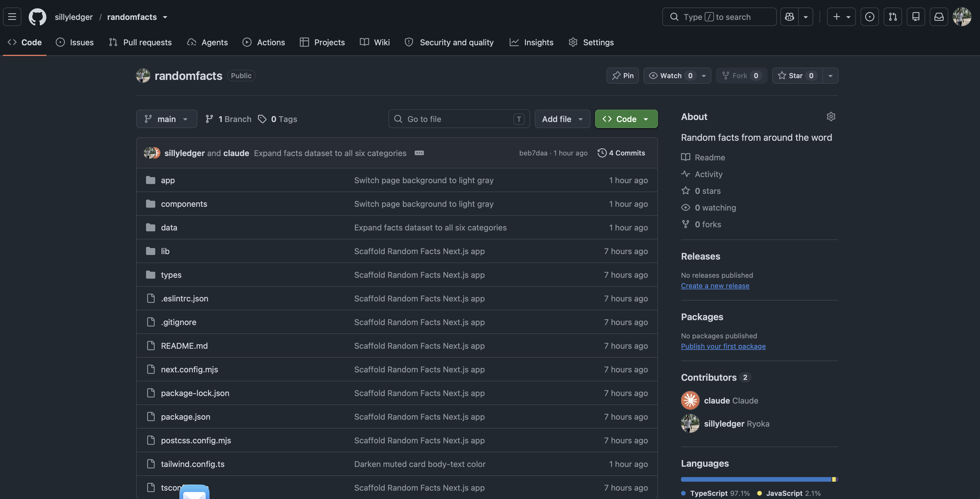Click Create a new release link
The width and height of the screenshot is (980, 499).
click(715, 286)
